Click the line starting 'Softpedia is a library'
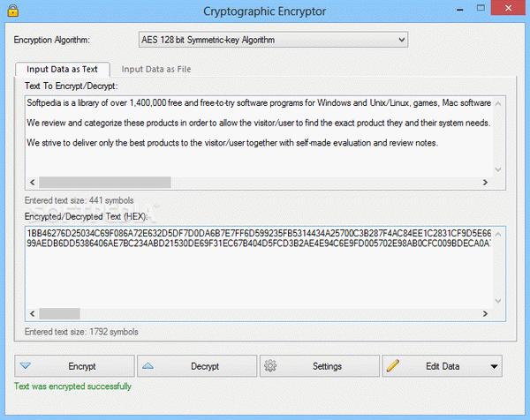The width and height of the screenshot is (530, 420). click(x=259, y=102)
